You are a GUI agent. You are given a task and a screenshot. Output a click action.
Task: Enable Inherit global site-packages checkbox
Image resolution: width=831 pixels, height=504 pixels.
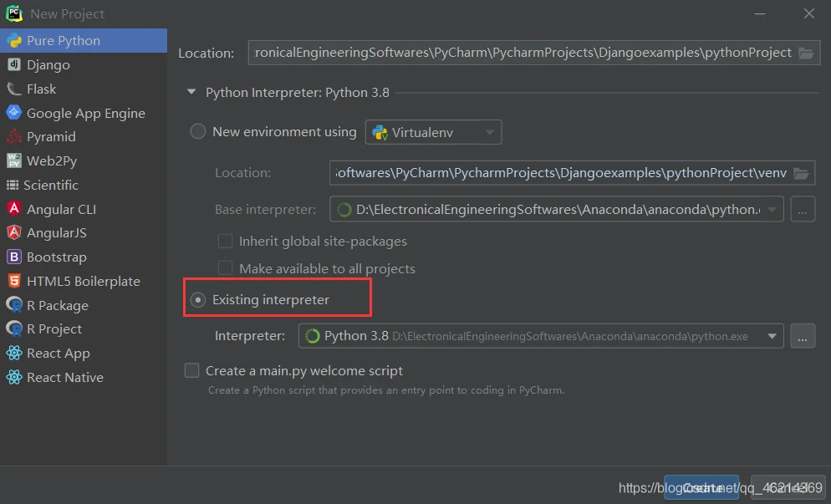tap(225, 242)
